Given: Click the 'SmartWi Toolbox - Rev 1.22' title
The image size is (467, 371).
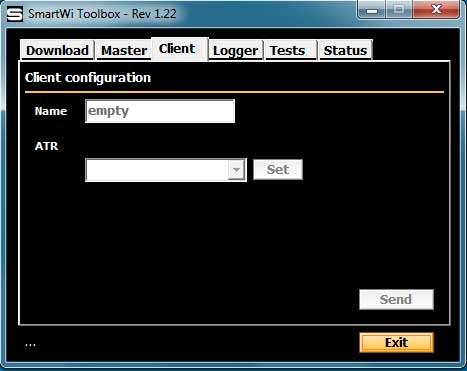Looking at the screenshot, I should (x=102, y=14).
